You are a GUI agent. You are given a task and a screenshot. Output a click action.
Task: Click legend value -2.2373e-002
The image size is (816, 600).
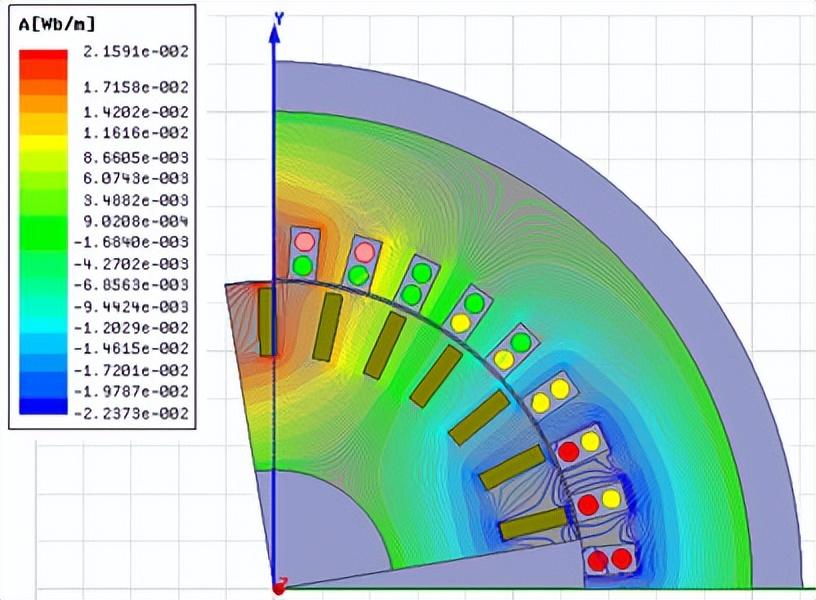[x=131, y=414]
